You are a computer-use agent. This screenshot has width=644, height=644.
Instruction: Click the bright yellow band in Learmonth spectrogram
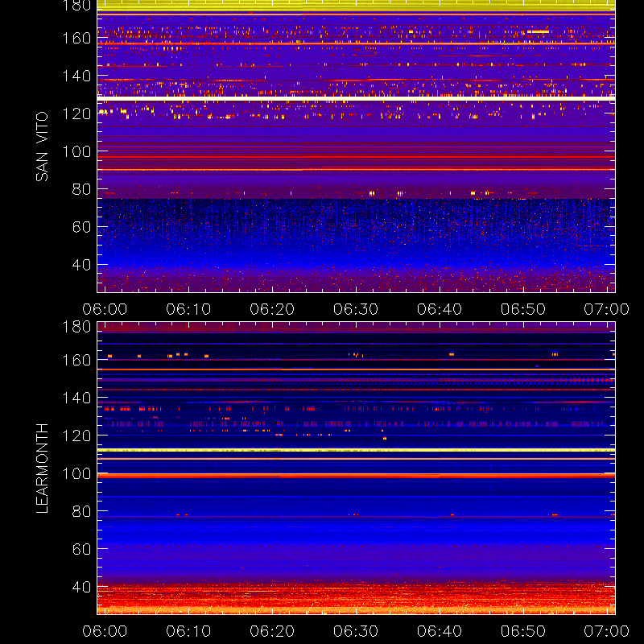coord(356,450)
